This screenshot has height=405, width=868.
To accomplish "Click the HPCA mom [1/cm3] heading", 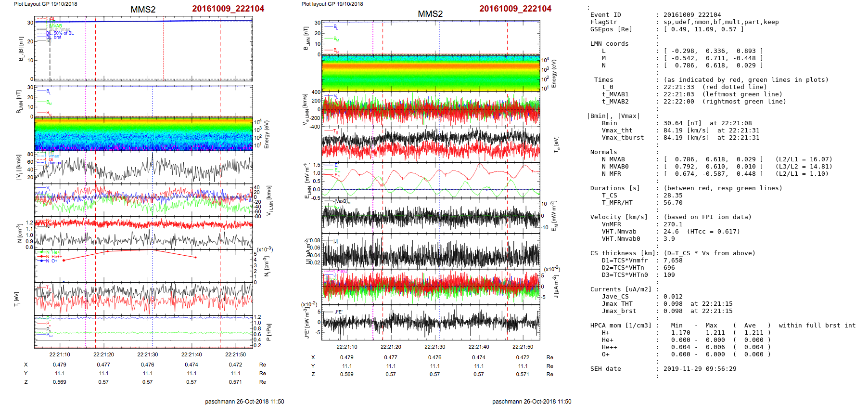I will click(621, 326).
